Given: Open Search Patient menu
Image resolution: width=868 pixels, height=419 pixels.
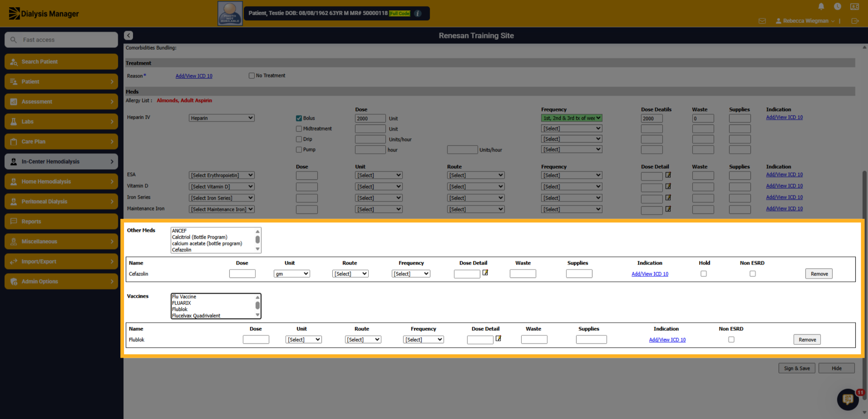Looking at the screenshot, I should click(61, 61).
